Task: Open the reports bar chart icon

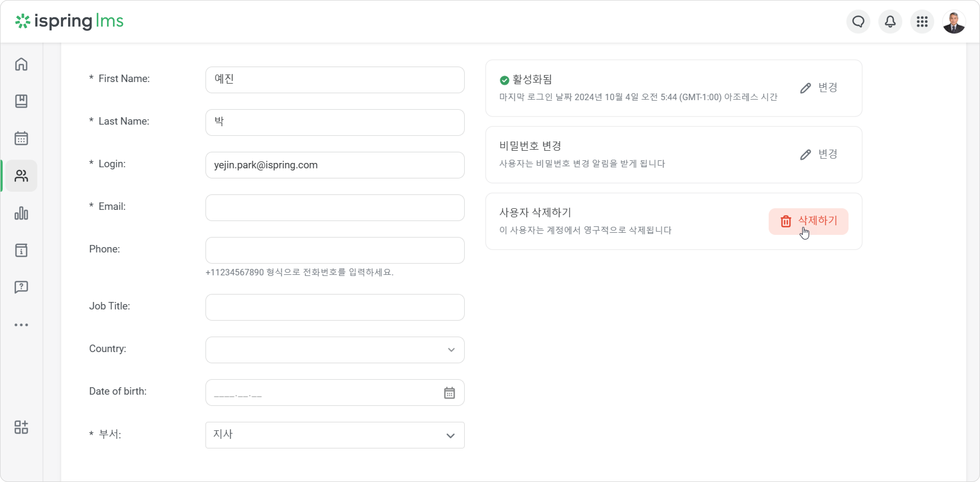Action: pyautogui.click(x=21, y=213)
